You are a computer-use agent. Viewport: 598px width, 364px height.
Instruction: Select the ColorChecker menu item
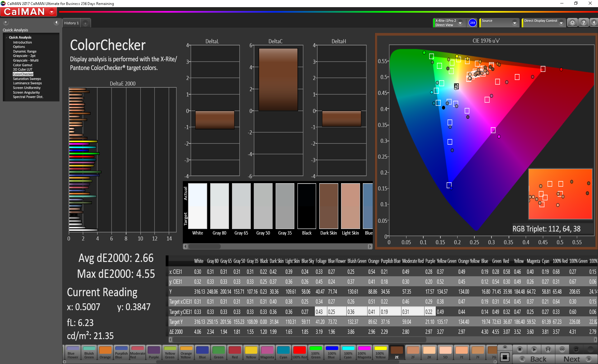[x=23, y=74]
